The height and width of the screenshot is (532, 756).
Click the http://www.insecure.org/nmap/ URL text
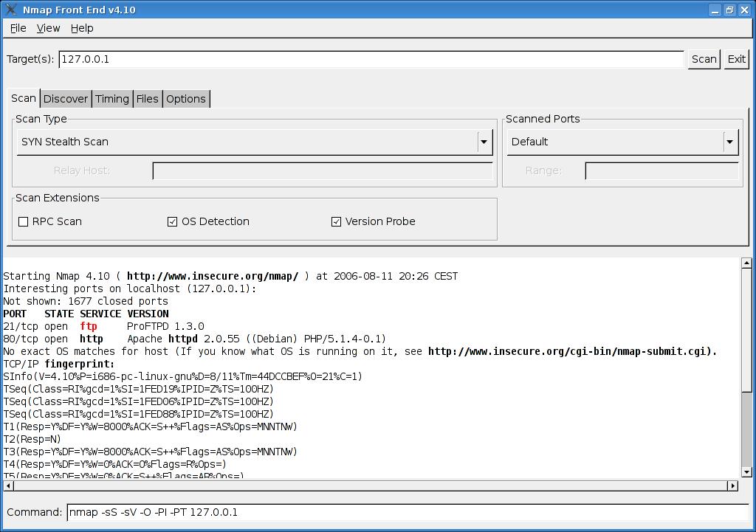[213, 276]
